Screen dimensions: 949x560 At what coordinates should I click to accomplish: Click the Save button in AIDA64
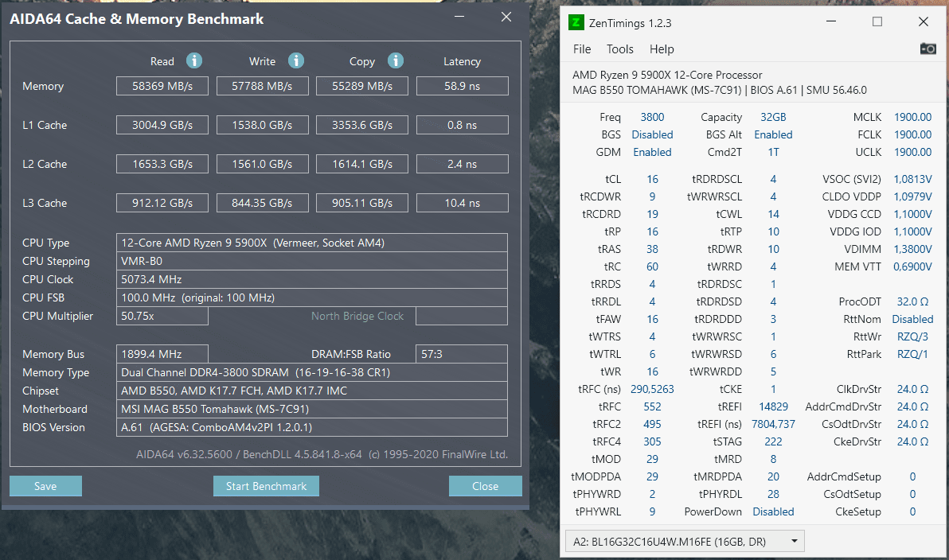coord(45,486)
